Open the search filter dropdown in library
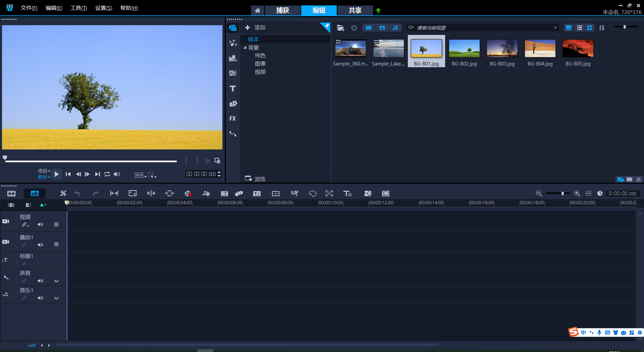The image size is (644, 352). pos(411,28)
